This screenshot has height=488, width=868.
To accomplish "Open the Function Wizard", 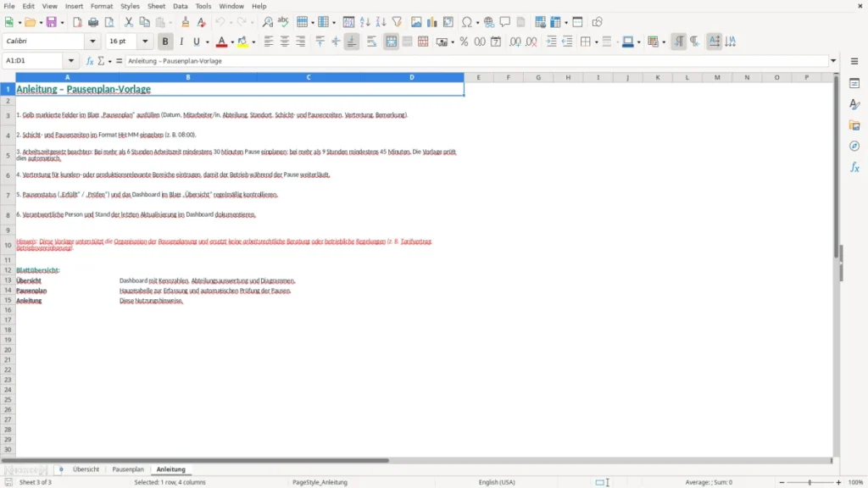I will 90,61.
